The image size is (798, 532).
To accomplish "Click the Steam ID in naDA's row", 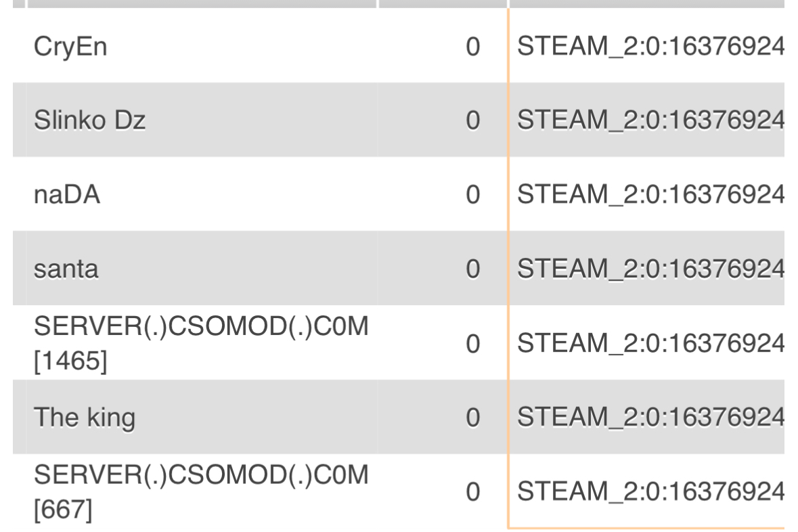I will 650,196.
